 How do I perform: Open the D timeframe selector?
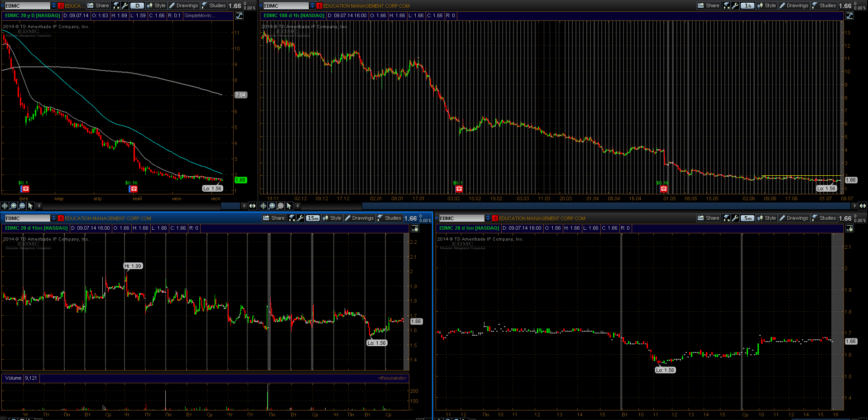point(137,5)
